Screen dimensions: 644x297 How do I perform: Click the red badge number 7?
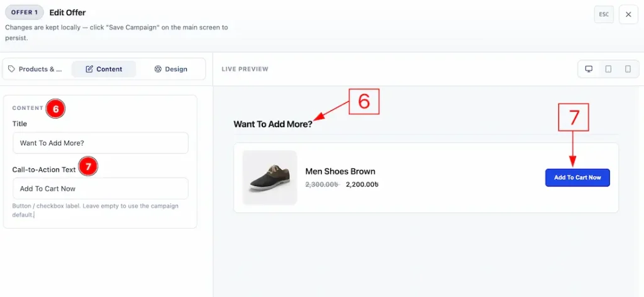tap(88, 167)
